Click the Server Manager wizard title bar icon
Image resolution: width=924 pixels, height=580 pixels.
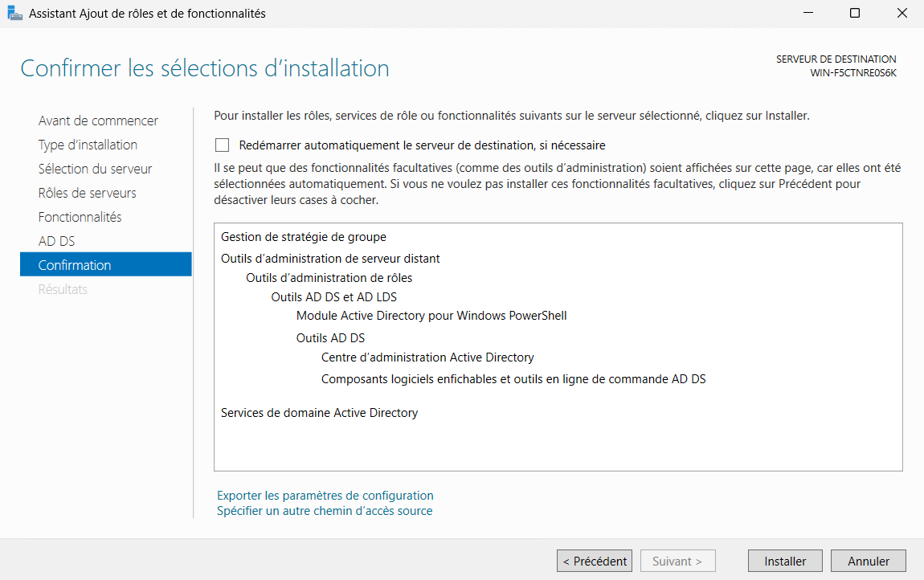(15, 14)
